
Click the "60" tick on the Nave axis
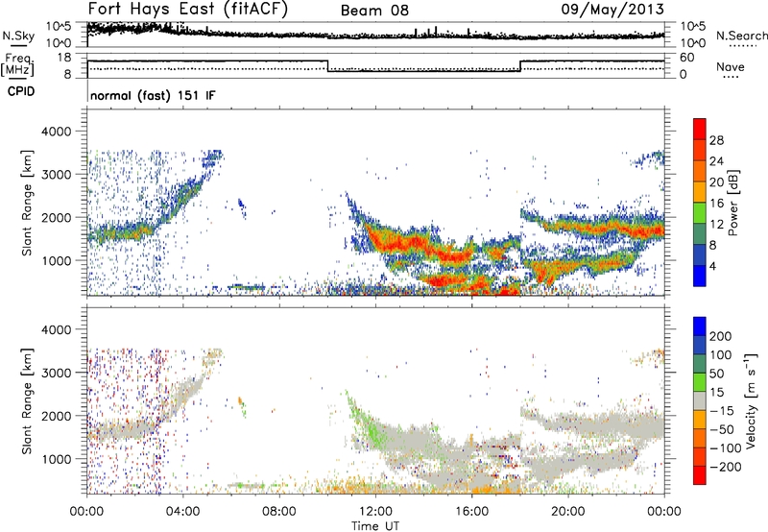(687, 58)
